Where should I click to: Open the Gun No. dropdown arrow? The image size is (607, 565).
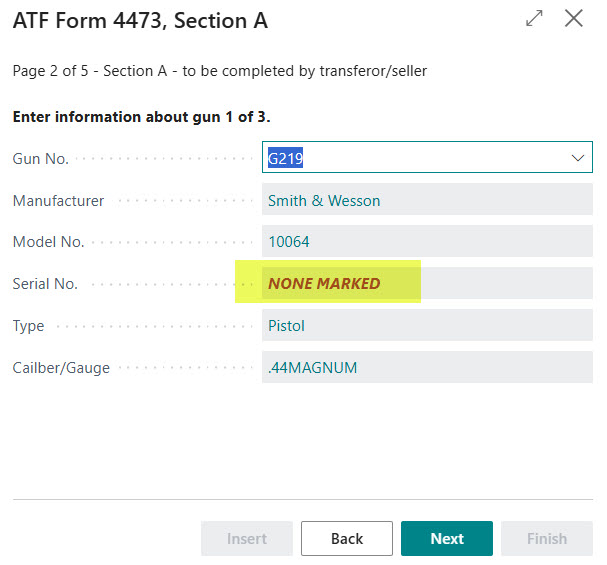[577, 158]
